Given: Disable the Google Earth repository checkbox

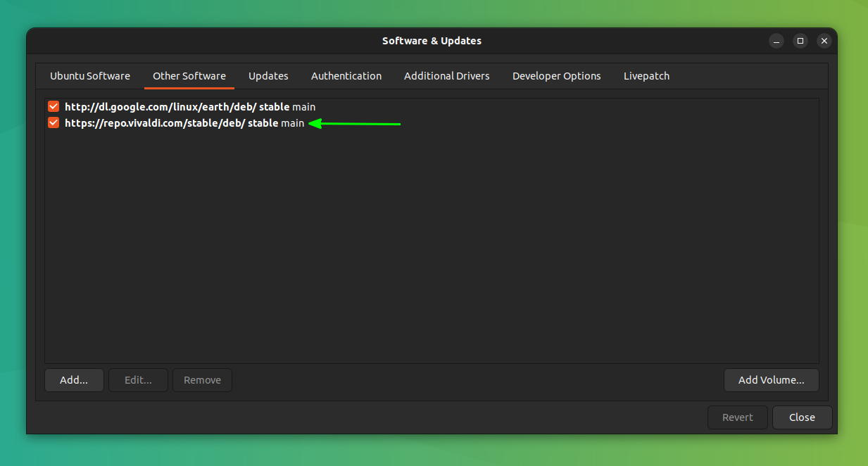Looking at the screenshot, I should (53, 106).
